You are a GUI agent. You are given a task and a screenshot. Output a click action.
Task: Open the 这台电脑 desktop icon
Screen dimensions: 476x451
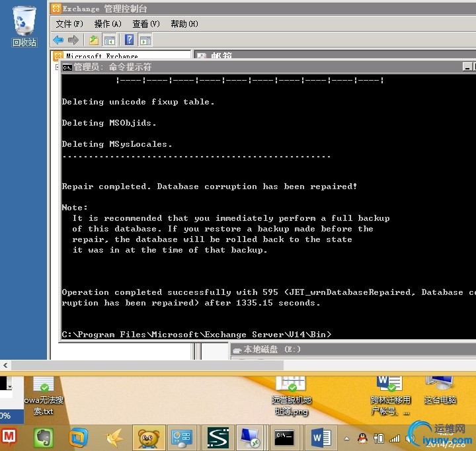click(x=440, y=391)
